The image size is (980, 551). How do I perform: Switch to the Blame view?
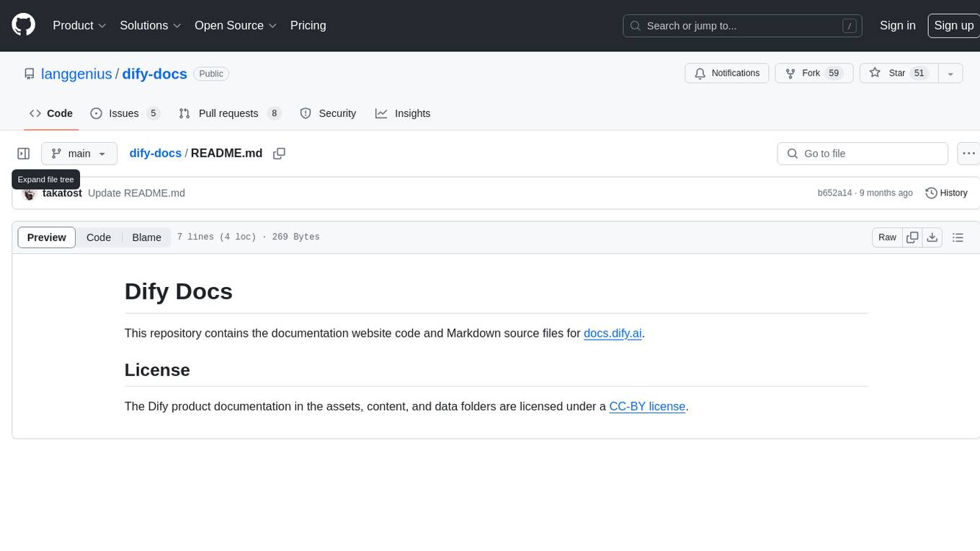point(146,237)
